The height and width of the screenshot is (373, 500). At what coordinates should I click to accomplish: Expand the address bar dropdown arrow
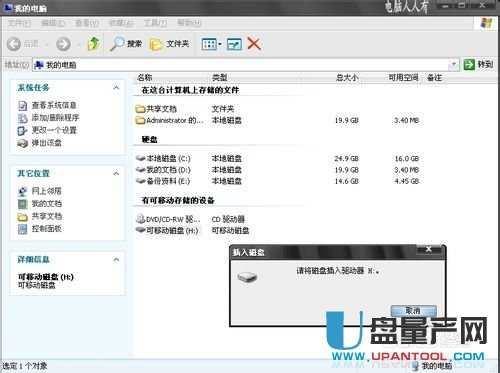click(454, 65)
